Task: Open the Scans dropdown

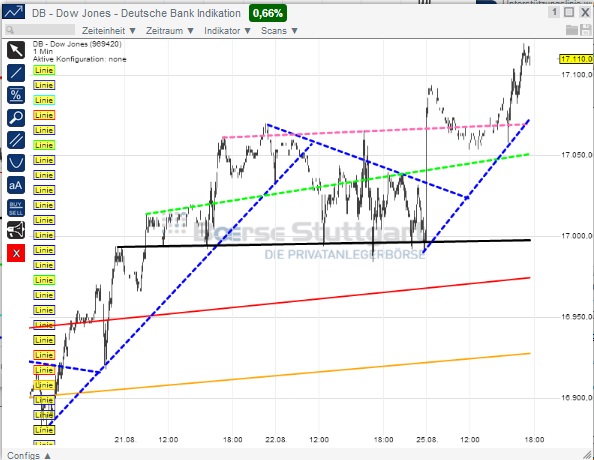Action: pyautogui.click(x=279, y=31)
